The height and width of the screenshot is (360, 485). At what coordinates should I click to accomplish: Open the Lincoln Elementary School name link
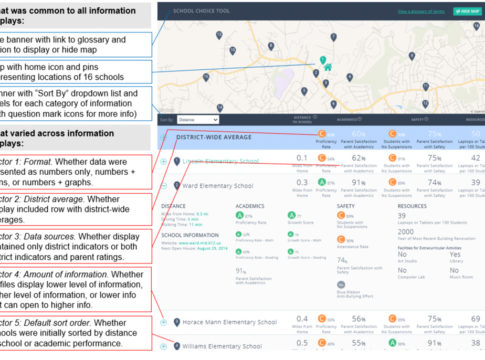tap(221, 161)
